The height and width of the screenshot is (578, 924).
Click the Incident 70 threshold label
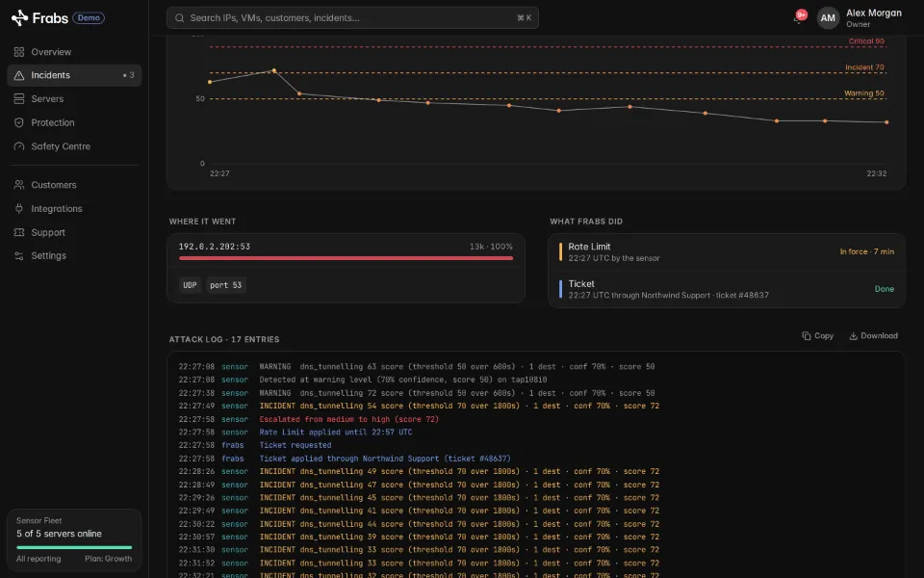point(864,67)
